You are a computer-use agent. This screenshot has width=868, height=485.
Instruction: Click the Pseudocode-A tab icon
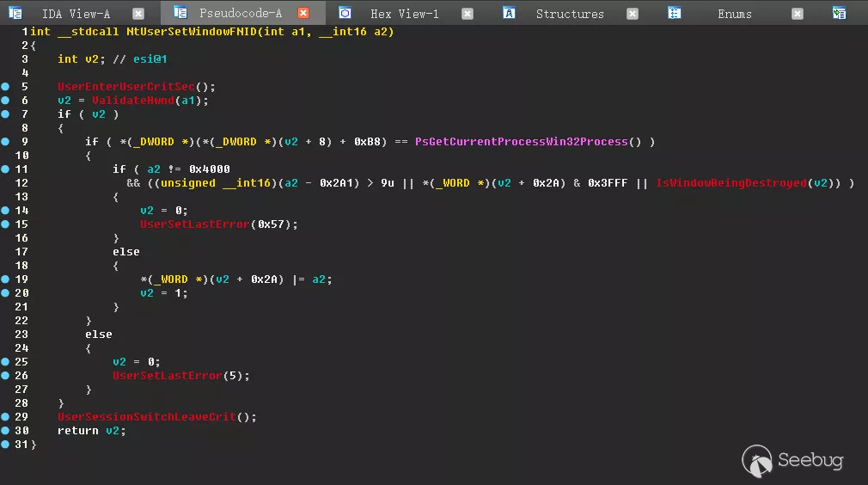click(180, 13)
